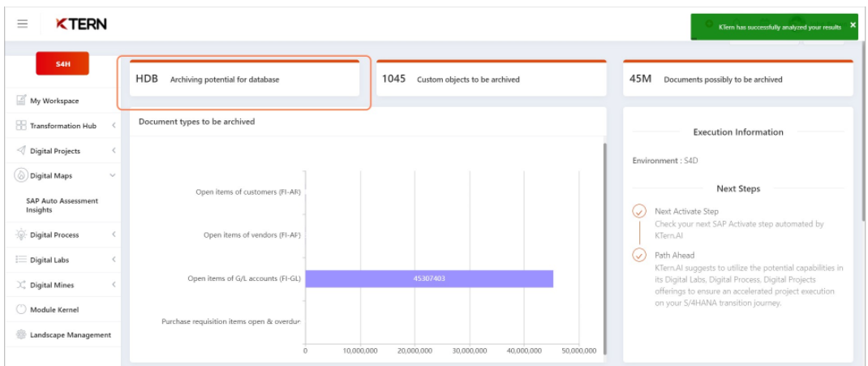Expand the Transformation Hub chevron
The height and width of the screenshot is (366, 868).
click(113, 126)
